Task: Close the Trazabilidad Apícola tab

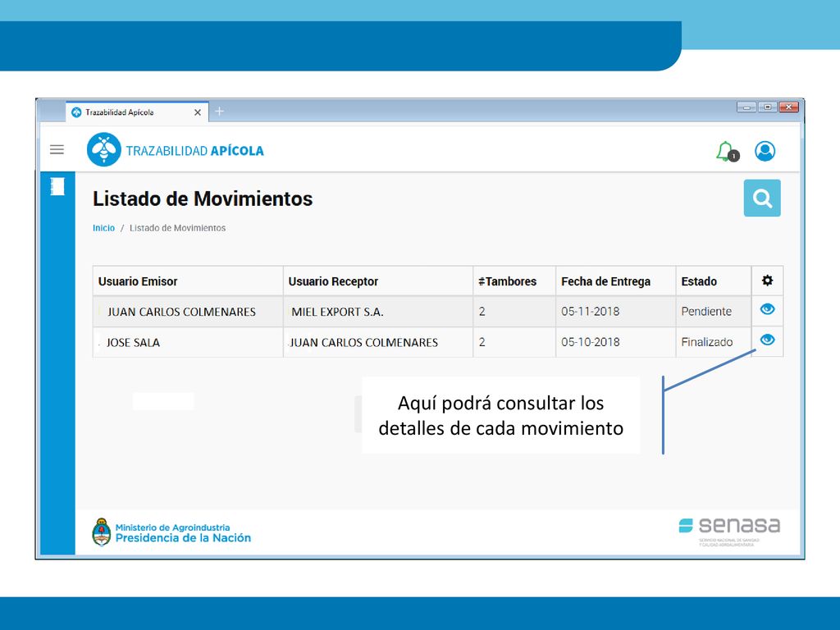Action: coord(197,112)
